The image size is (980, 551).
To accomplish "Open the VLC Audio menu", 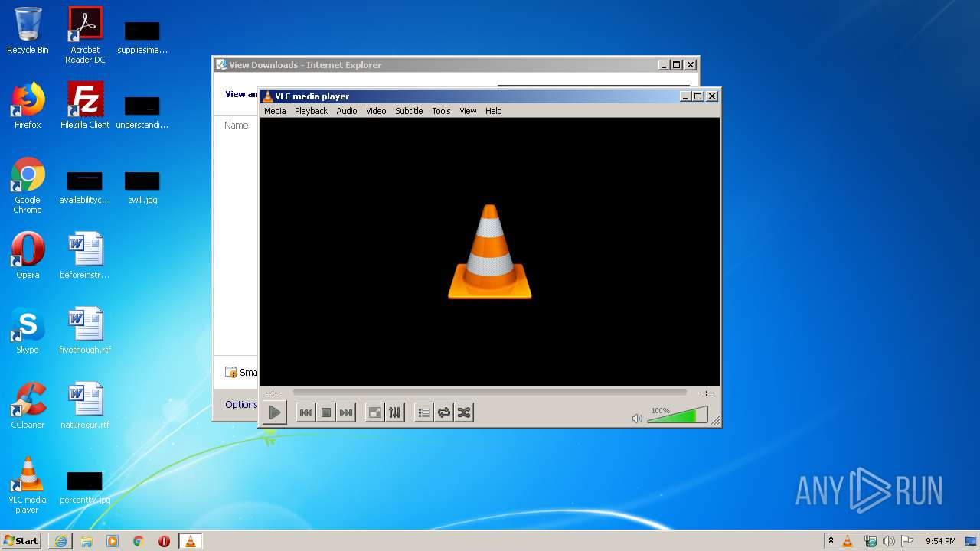I will 347,111.
